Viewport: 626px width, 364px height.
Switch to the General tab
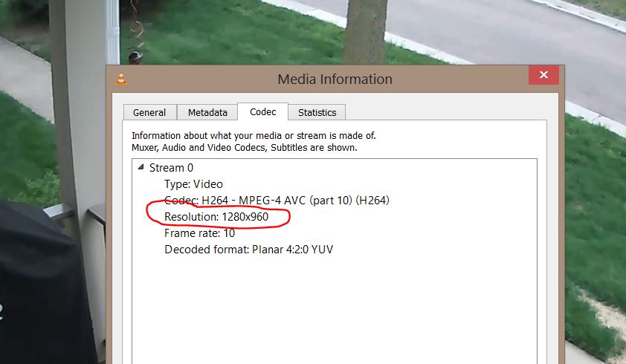coord(149,113)
